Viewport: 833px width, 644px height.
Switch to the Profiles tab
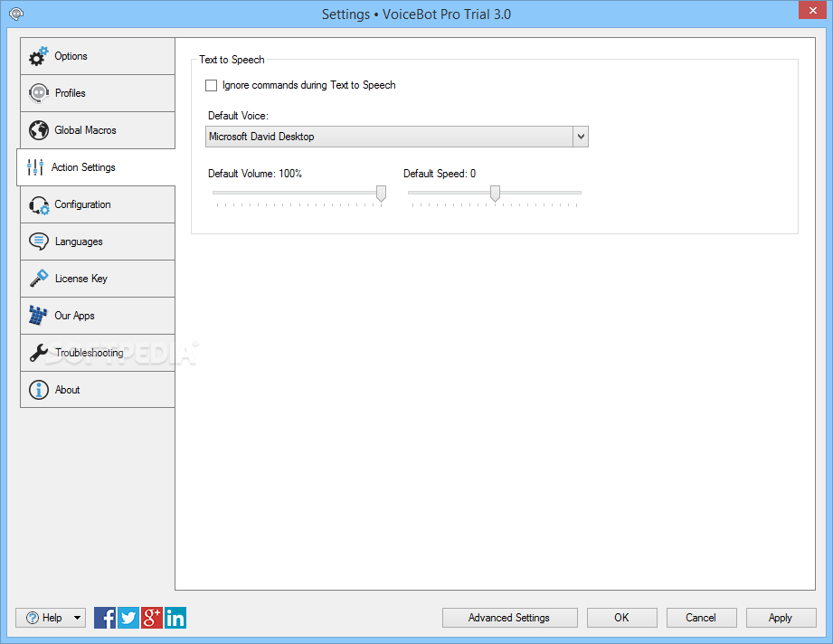(x=98, y=93)
